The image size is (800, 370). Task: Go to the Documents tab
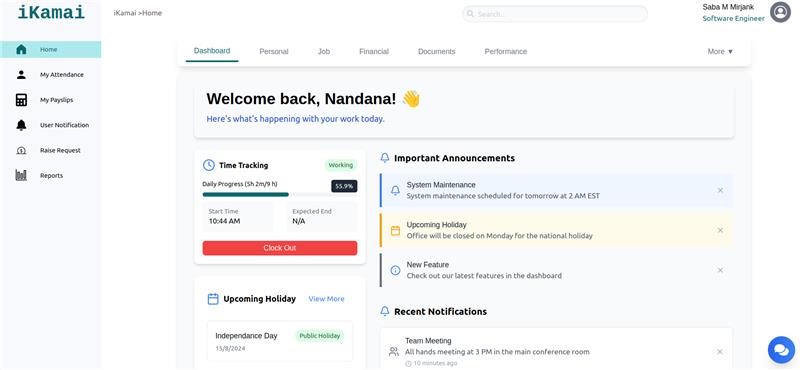(x=436, y=52)
